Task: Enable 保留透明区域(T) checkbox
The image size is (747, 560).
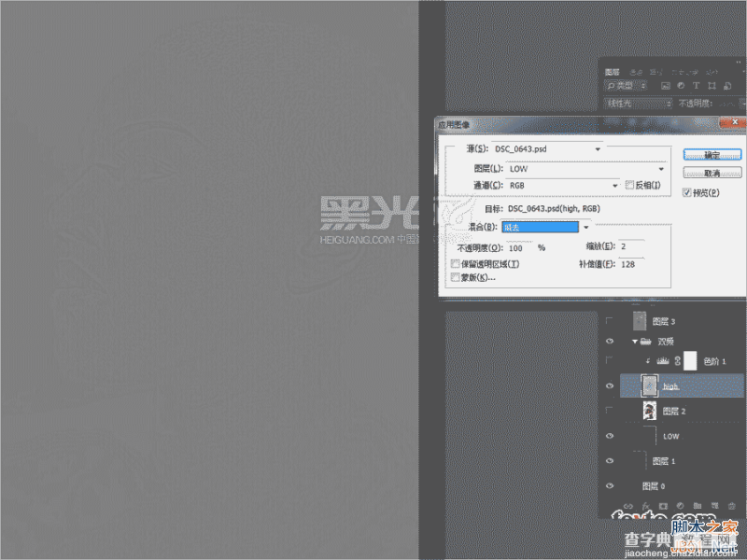Action: 455,264
